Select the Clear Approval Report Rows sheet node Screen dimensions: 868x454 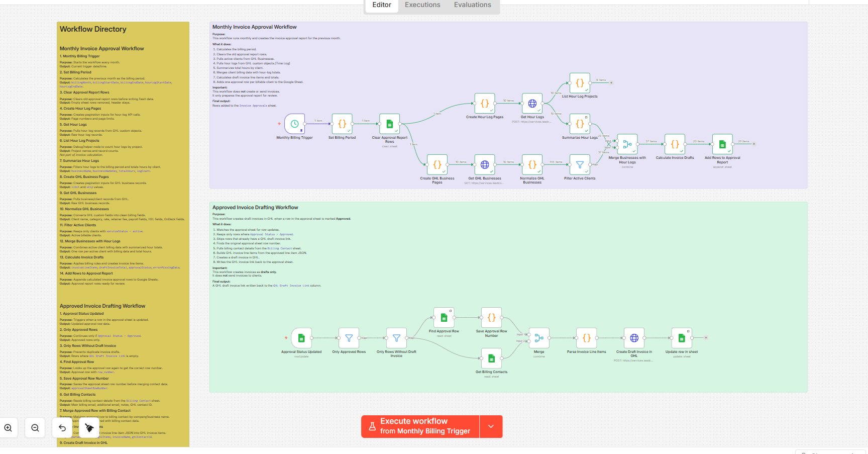390,124
